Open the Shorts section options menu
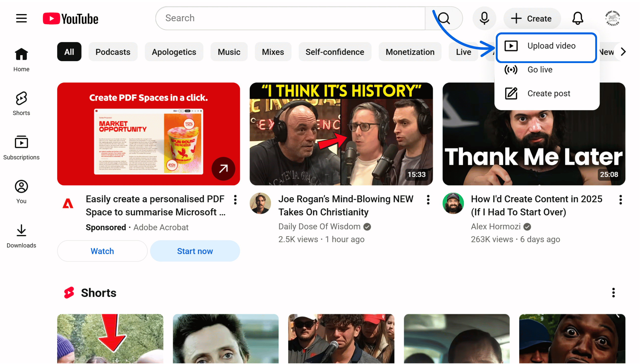Image resolution: width=640 pixels, height=364 pixels. [x=613, y=293]
